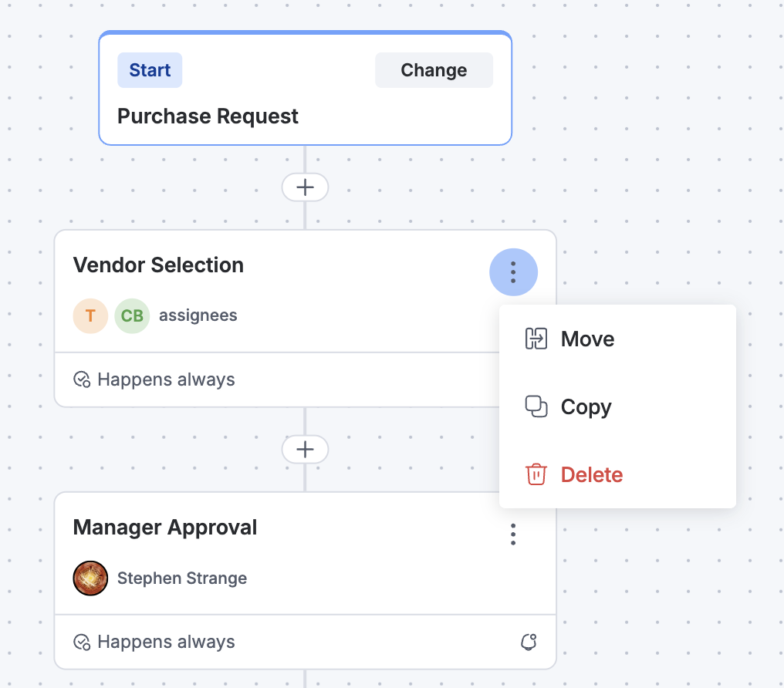Click the Move icon in context menu

536,339
